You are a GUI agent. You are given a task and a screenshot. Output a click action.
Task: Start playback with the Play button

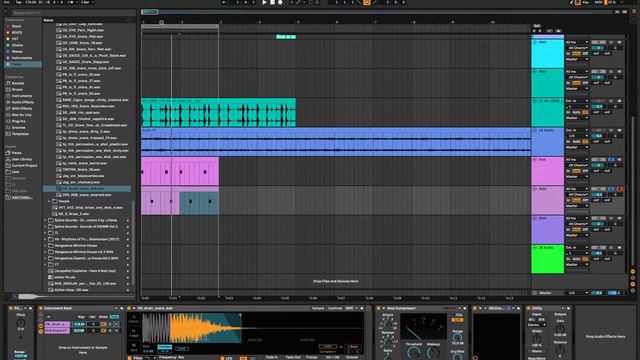coord(264,2)
